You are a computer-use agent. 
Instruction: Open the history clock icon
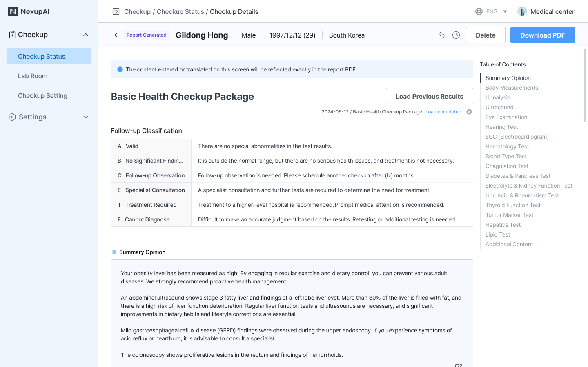(456, 35)
